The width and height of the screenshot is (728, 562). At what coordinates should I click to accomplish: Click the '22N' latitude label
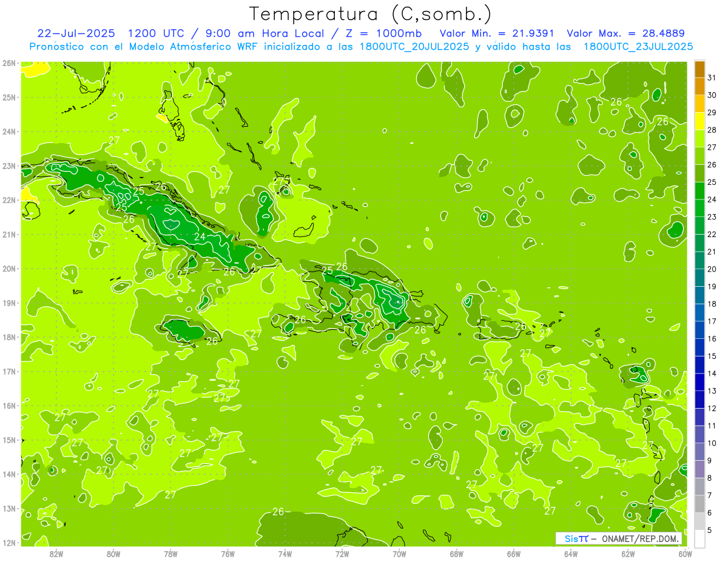pos(8,200)
